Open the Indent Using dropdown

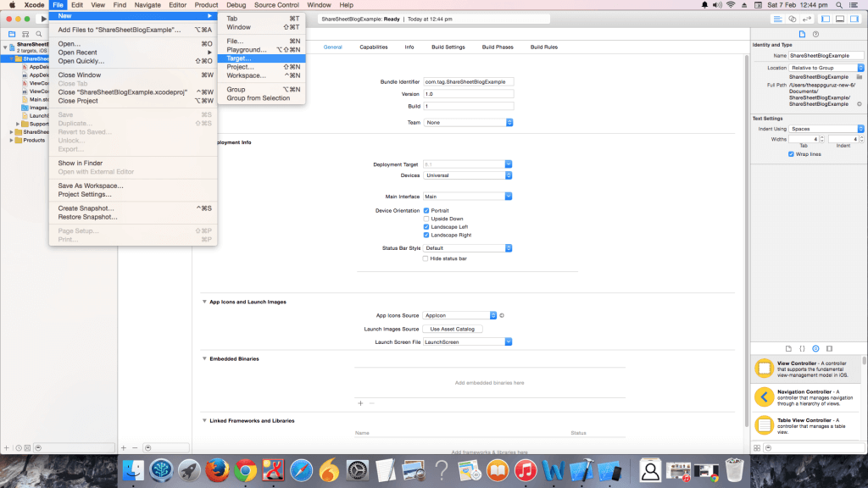pos(826,129)
